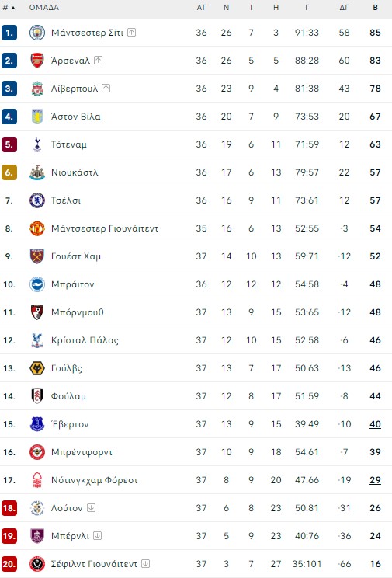Screen dimensions: 392x578
Task: Click the Brentford club crest
Action: 37,452
